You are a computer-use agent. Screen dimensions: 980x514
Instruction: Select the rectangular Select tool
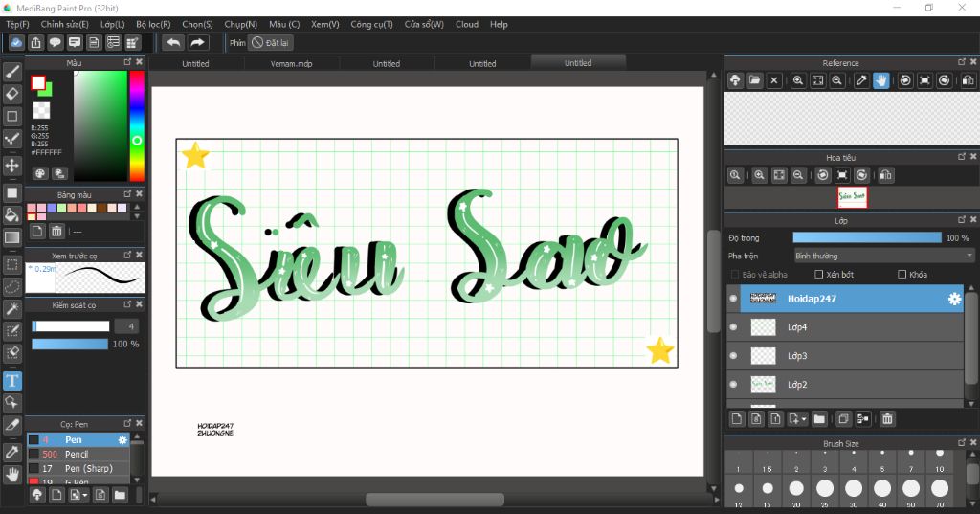click(11, 264)
